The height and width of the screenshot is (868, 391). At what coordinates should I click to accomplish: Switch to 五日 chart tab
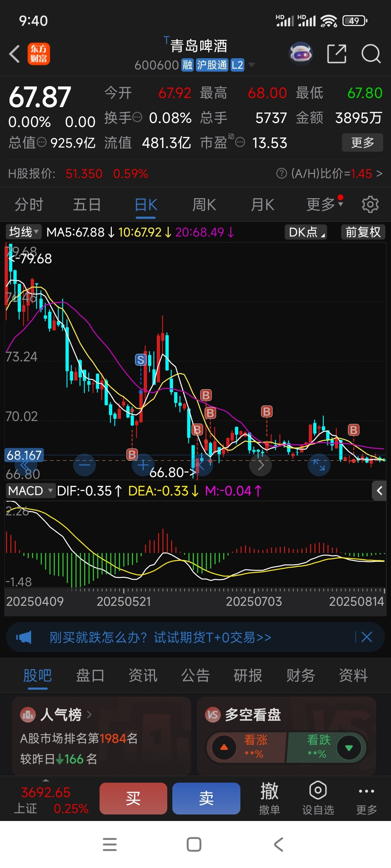[87, 205]
